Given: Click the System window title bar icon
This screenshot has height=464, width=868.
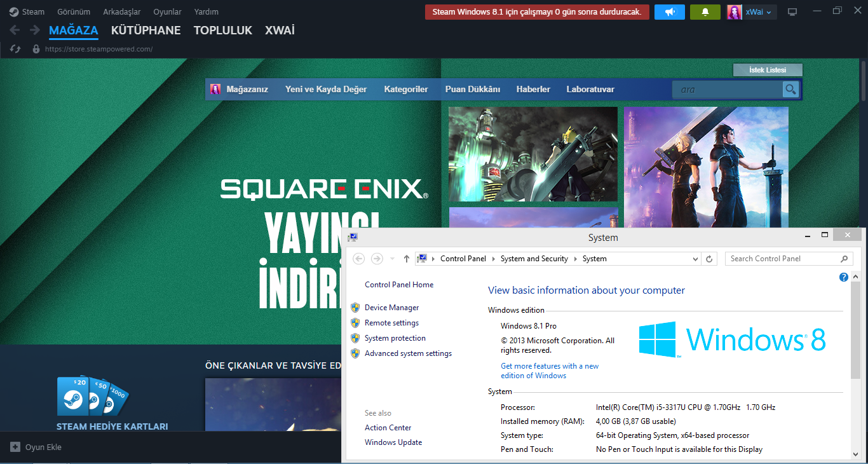Looking at the screenshot, I should pos(352,237).
